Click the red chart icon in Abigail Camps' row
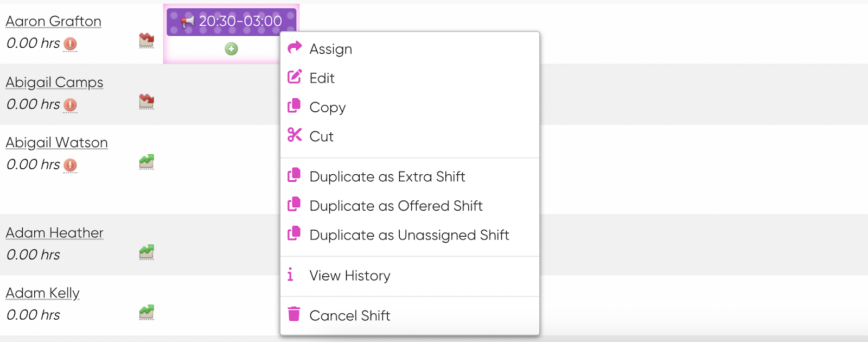The image size is (868, 342). point(146,101)
